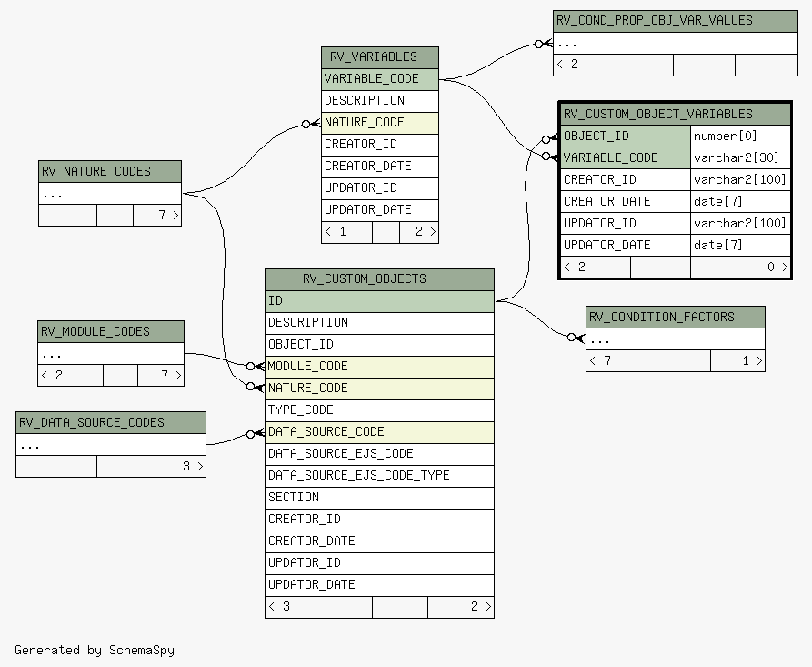Open the RV_NATURE_CODES table header

110,172
